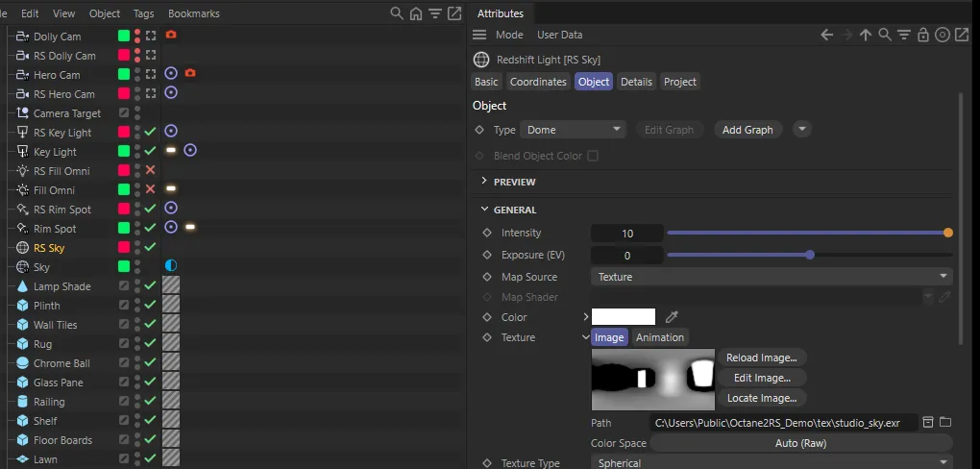Open the Object menu
980x469 pixels.
(105, 13)
